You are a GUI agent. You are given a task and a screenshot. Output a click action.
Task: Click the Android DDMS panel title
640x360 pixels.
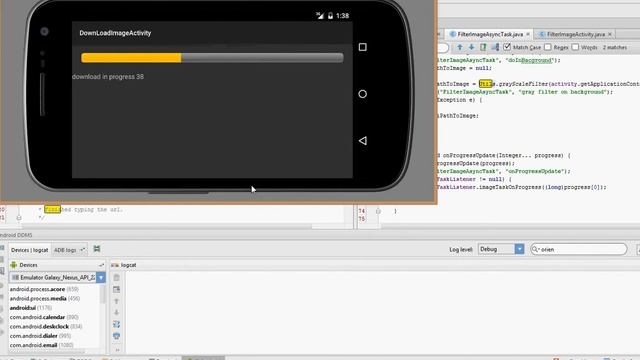coord(16,235)
